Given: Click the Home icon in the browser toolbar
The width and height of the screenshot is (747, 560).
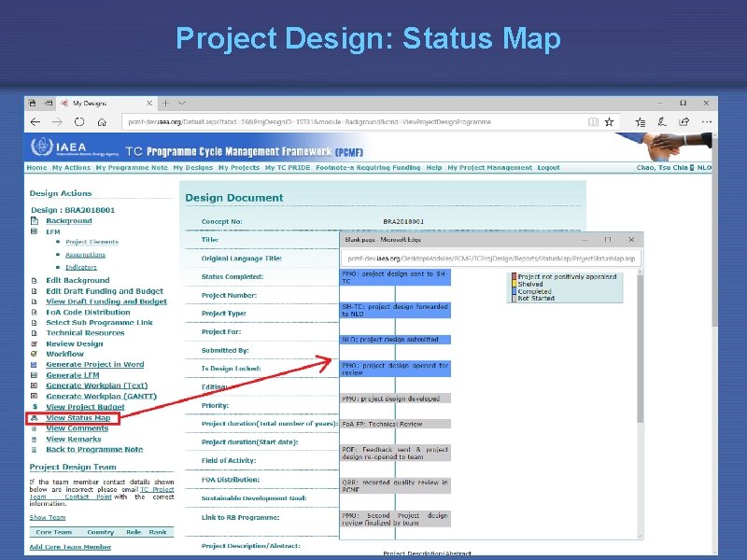Looking at the screenshot, I should pos(102,120).
